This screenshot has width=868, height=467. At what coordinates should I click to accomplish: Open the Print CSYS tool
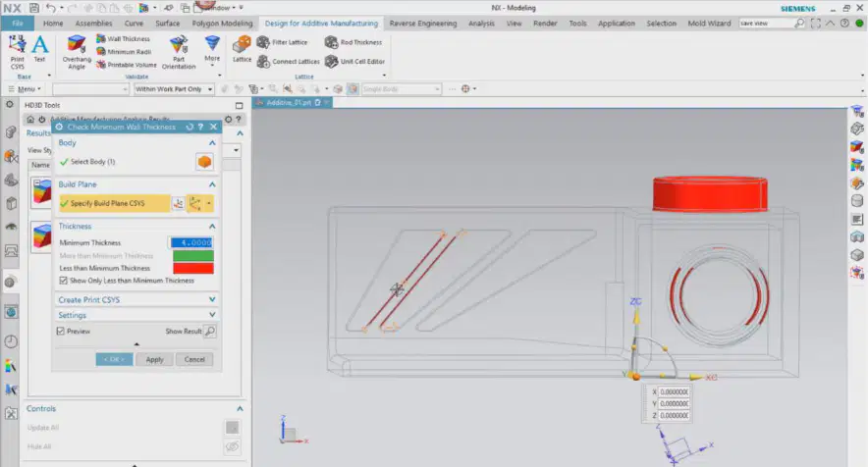point(17,52)
